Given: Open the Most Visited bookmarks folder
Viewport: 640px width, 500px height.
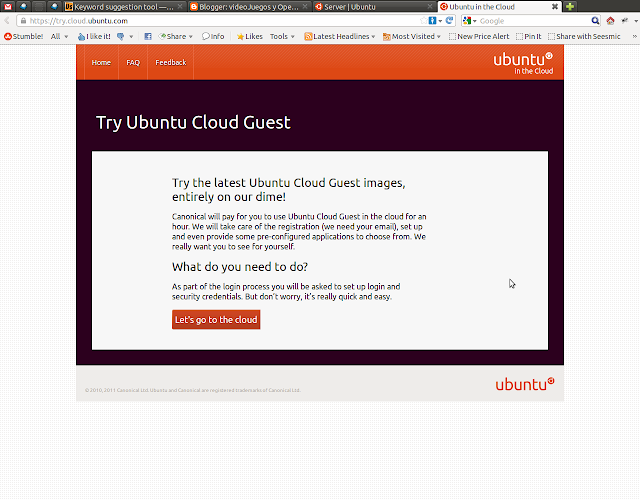Looking at the screenshot, I should [x=412, y=36].
